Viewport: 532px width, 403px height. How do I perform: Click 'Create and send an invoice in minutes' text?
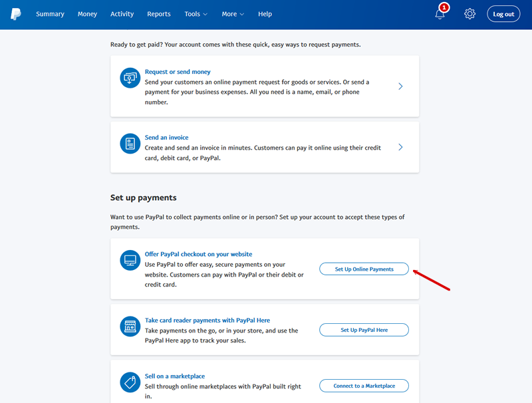263,153
